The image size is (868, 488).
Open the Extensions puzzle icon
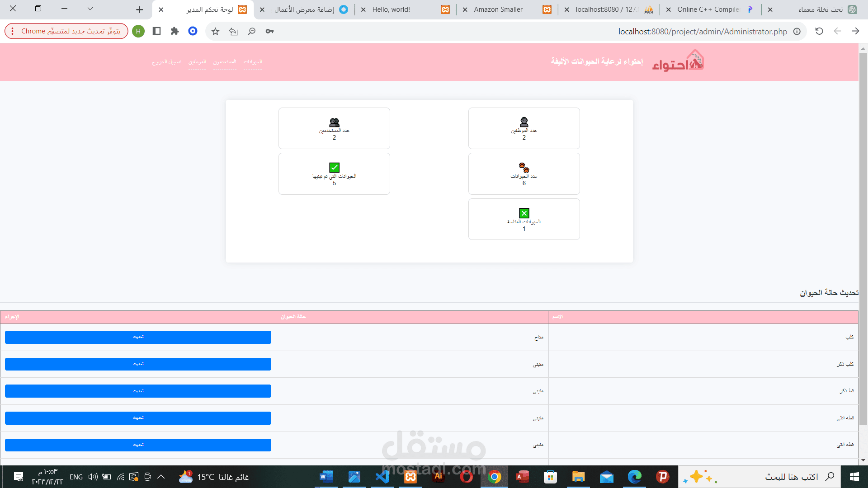tap(175, 31)
